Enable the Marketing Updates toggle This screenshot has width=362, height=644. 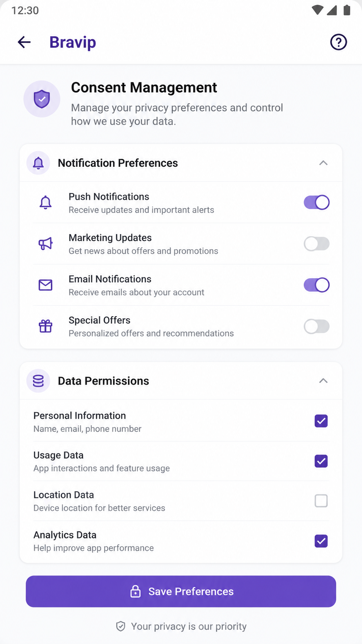(x=317, y=243)
